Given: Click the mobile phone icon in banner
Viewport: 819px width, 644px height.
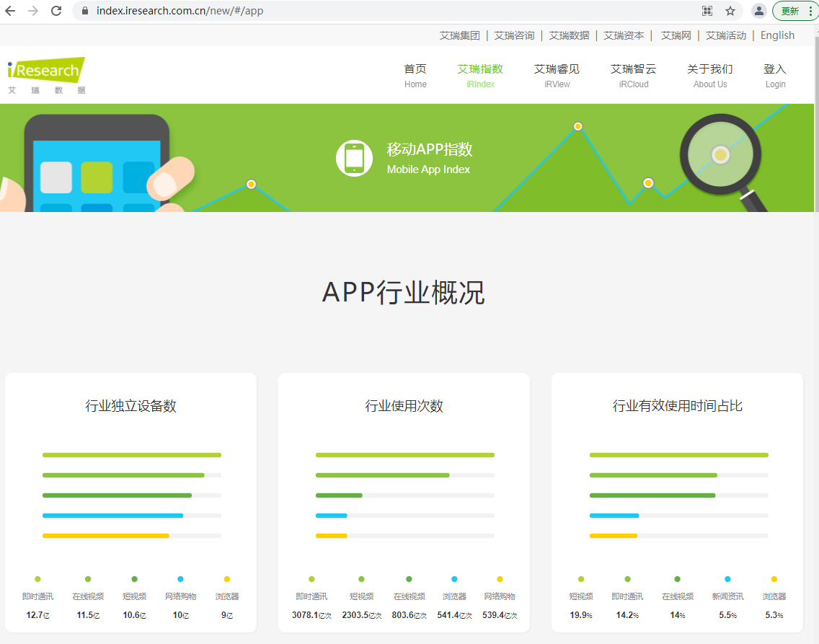Looking at the screenshot, I should 354,158.
